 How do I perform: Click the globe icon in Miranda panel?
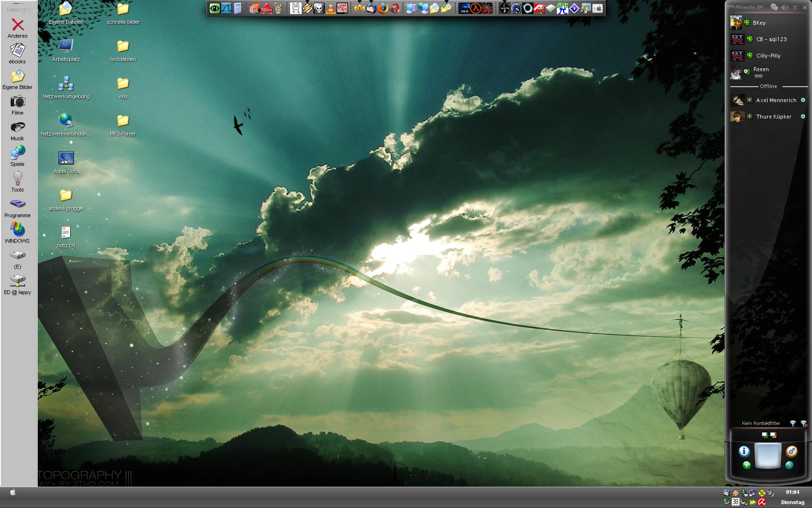pyautogui.click(x=789, y=465)
